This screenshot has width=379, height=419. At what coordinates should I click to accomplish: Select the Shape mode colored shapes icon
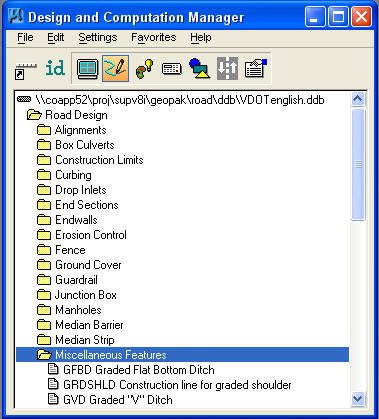click(x=199, y=68)
